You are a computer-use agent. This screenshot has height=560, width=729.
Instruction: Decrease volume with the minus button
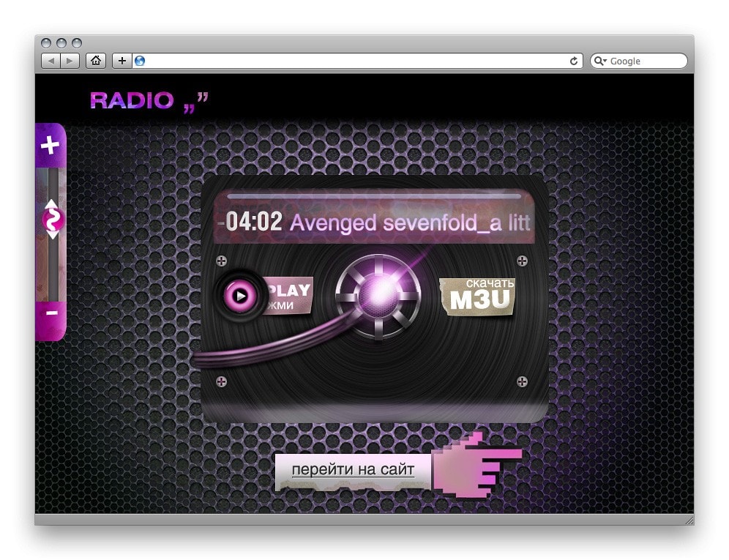(x=51, y=313)
